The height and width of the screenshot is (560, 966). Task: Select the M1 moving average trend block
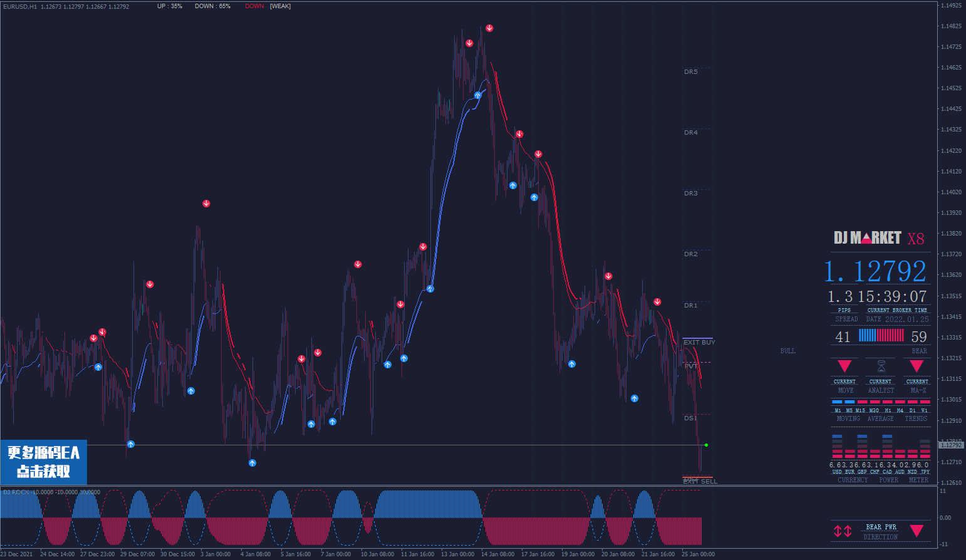(837, 402)
